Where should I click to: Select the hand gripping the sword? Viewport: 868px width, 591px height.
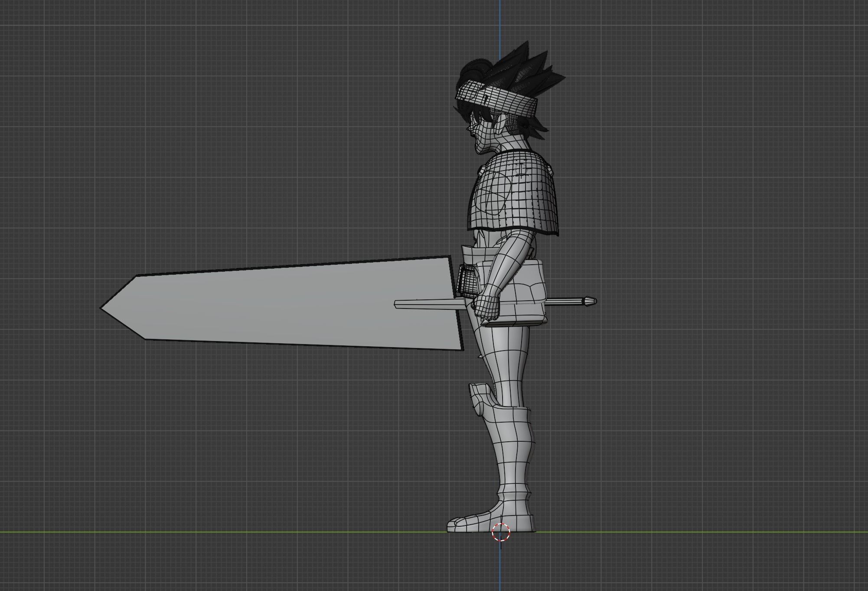point(486,307)
